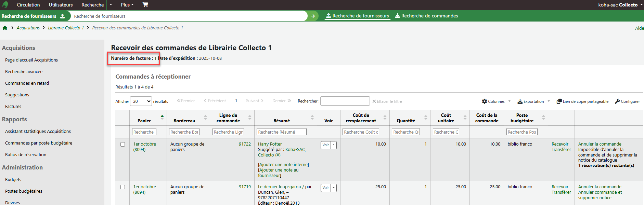
Task: Open Commandes en retard sidebar link
Action: (27, 83)
